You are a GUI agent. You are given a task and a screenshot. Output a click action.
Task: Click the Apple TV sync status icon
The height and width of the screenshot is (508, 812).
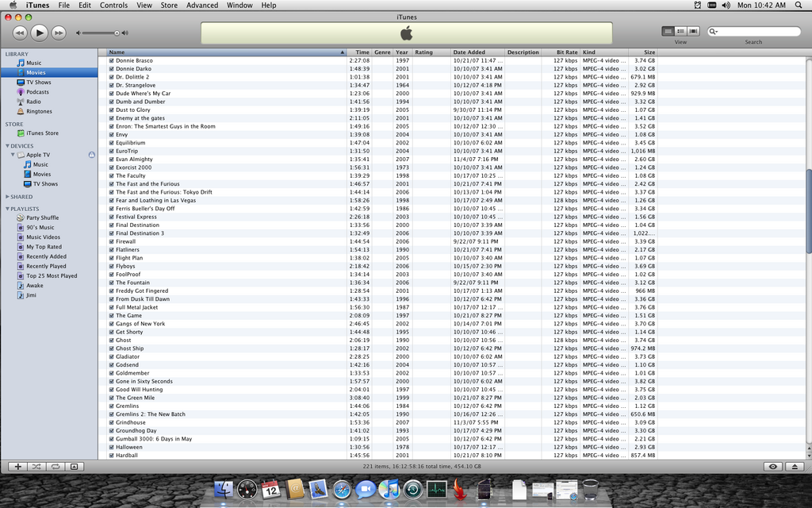92,155
